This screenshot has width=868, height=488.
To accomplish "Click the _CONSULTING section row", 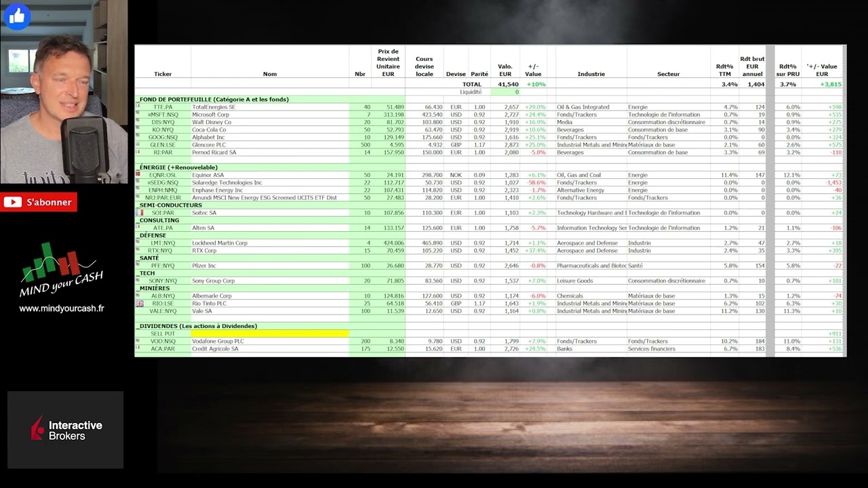I will pos(270,220).
